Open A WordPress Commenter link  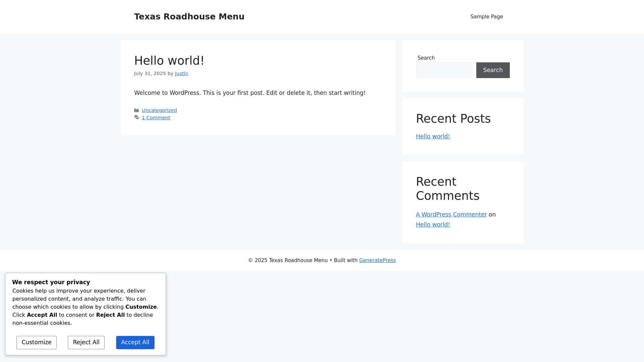coord(451,215)
